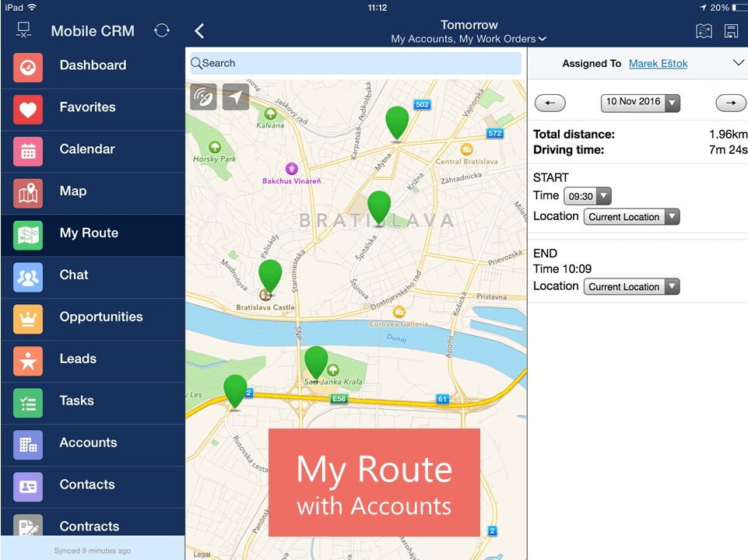Click the Total distance 1.96km value
This screenshot has width=748, height=560.
pos(728,135)
